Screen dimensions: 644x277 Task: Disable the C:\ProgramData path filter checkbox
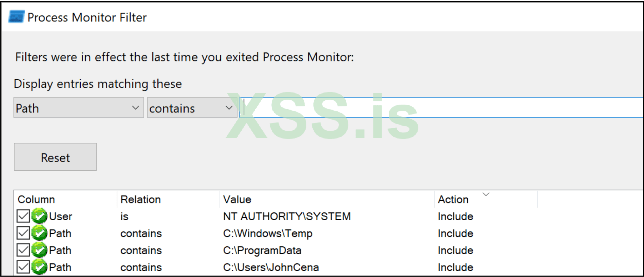click(23, 250)
